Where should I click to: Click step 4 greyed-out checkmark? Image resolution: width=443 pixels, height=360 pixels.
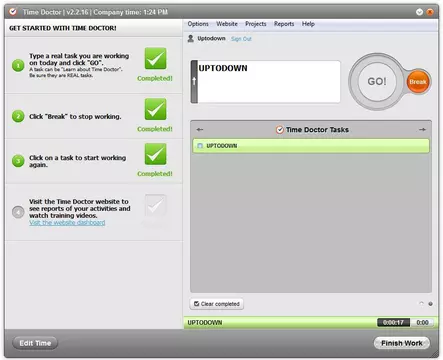click(155, 206)
